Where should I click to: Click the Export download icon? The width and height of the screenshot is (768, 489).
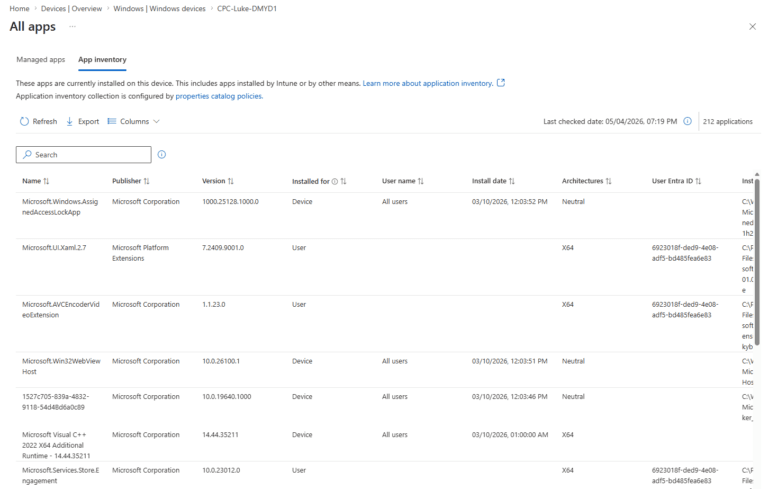[70, 122]
